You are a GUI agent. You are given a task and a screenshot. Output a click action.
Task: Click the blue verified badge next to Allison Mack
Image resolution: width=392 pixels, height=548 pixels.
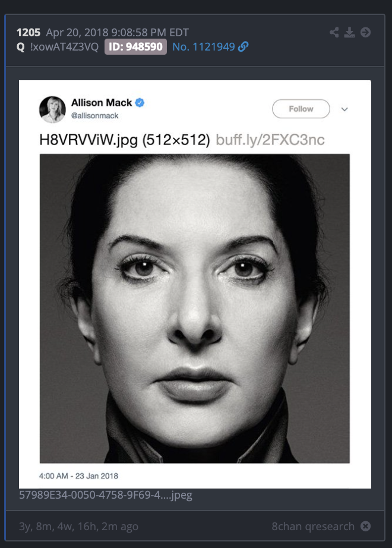[140, 103]
